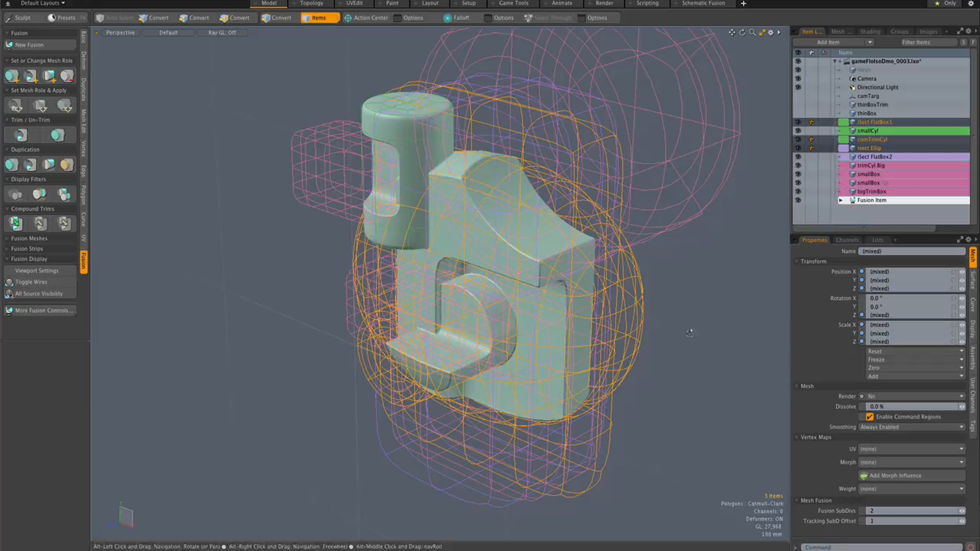Click the viewport zoom magnifier icon

tap(752, 33)
